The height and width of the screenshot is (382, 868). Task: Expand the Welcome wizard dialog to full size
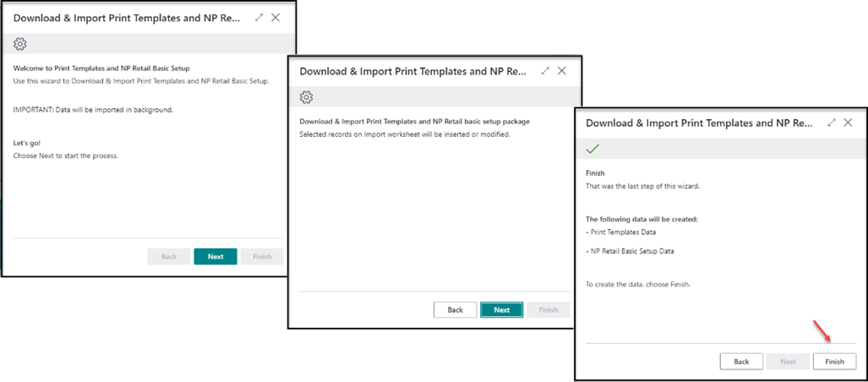point(259,18)
